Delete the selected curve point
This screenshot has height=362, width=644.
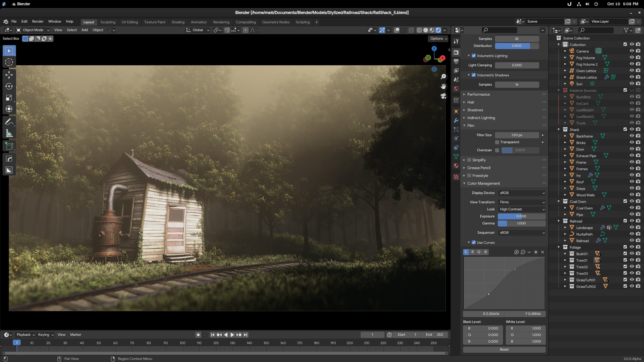pos(542,252)
